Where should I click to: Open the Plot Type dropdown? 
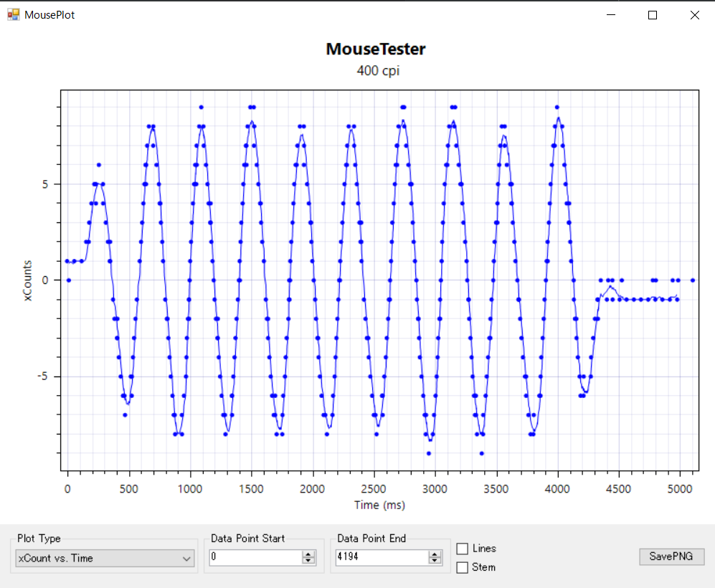(x=105, y=559)
